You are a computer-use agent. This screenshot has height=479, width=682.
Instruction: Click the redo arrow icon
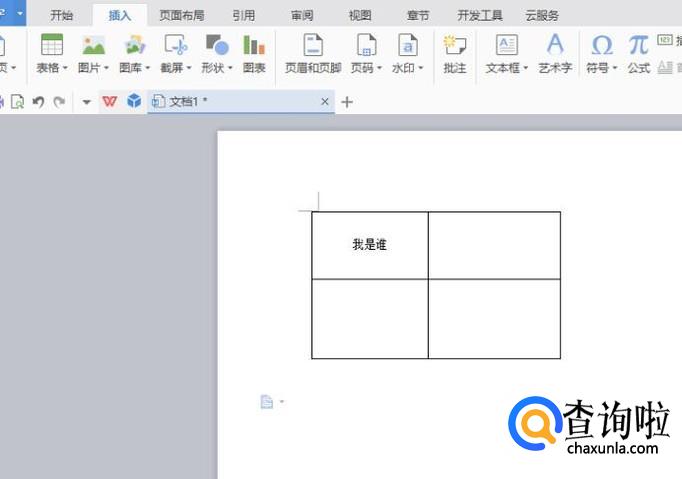59,102
